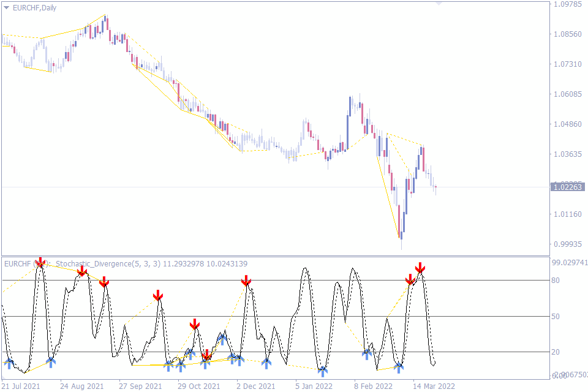Select the blue arrow near 8 Feb 2022
This screenshot has height=392, width=588.
click(x=367, y=352)
